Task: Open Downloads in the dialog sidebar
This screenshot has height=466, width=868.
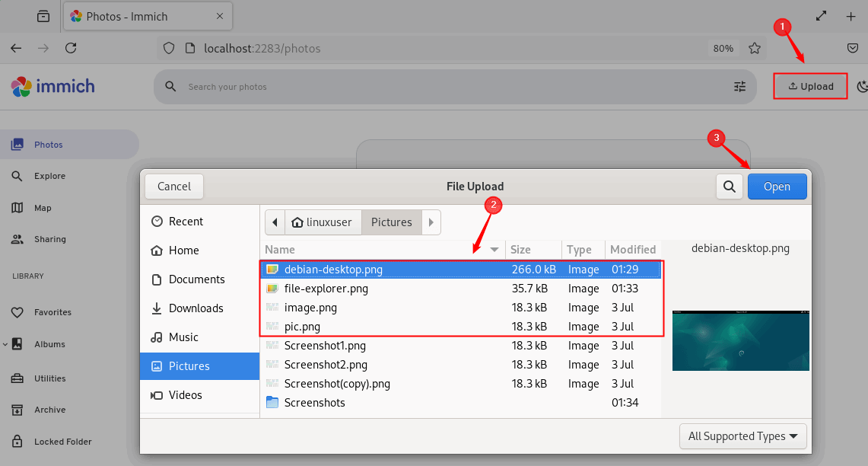Action: click(x=196, y=308)
